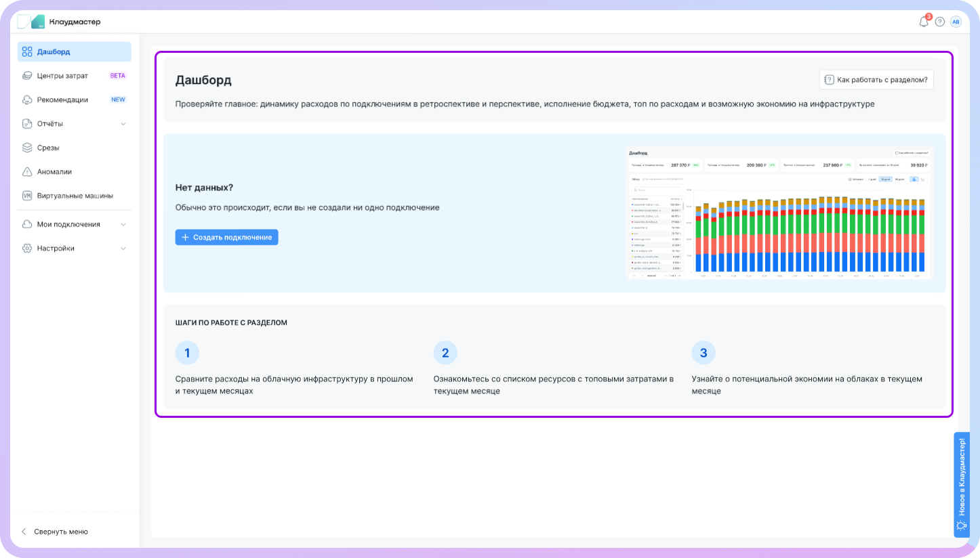Image resolution: width=980 pixels, height=558 pixels.
Task: Click the Дашборд grid icon in sidebar
Action: coord(27,51)
